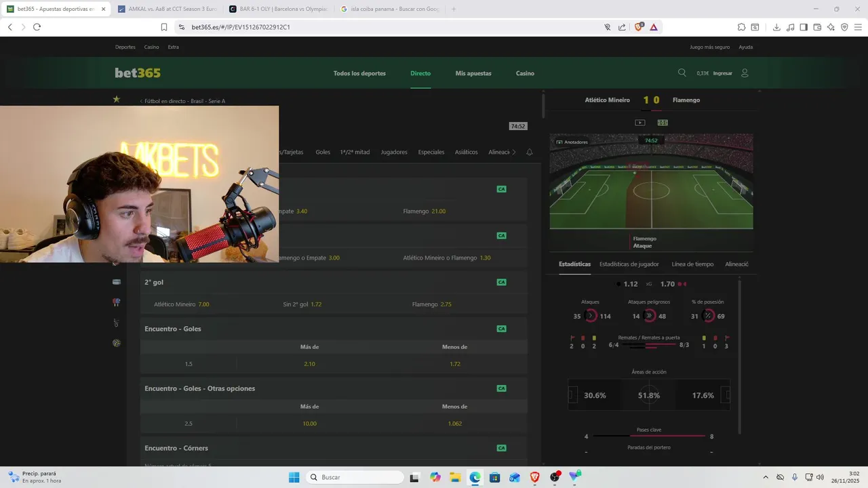Open browser downloads
The image size is (868, 488).
(776, 27)
